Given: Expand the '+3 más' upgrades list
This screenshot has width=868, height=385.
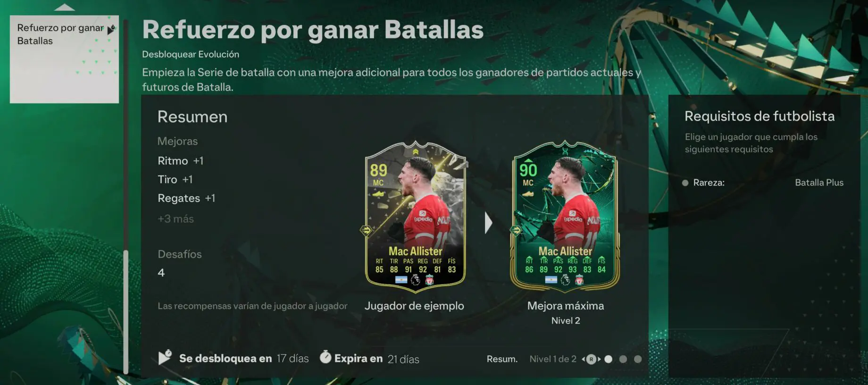Looking at the screenshot, I should [175, 219].
